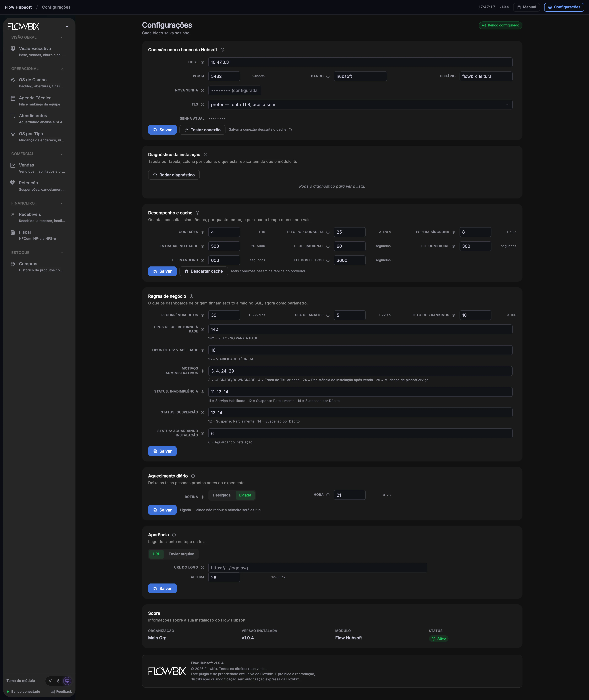The width and height of the screenshot is (589, 700).
Task: Click the 'Banco configurado' status badge
Action: tap(500, 25)
